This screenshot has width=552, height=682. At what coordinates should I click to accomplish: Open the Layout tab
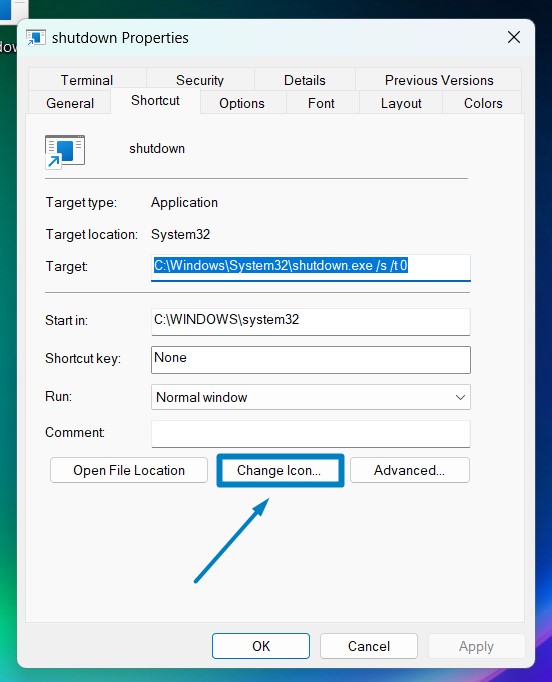[x=401, y=103]
